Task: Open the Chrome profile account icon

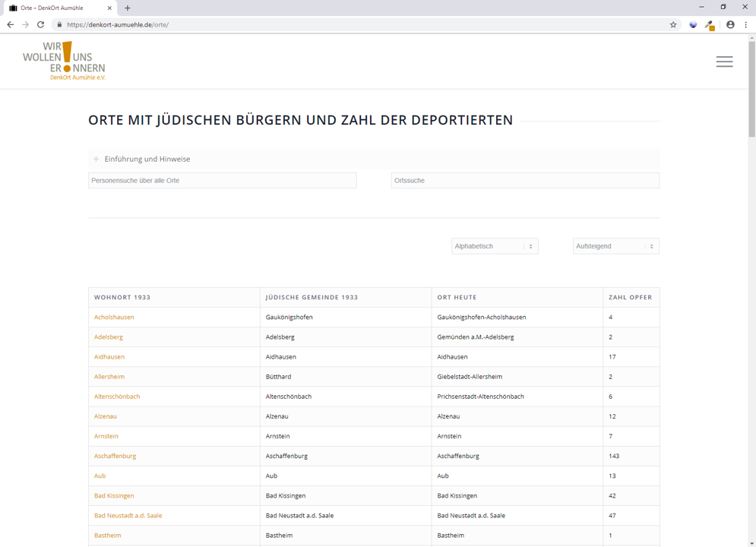Action: click(730, 24)
